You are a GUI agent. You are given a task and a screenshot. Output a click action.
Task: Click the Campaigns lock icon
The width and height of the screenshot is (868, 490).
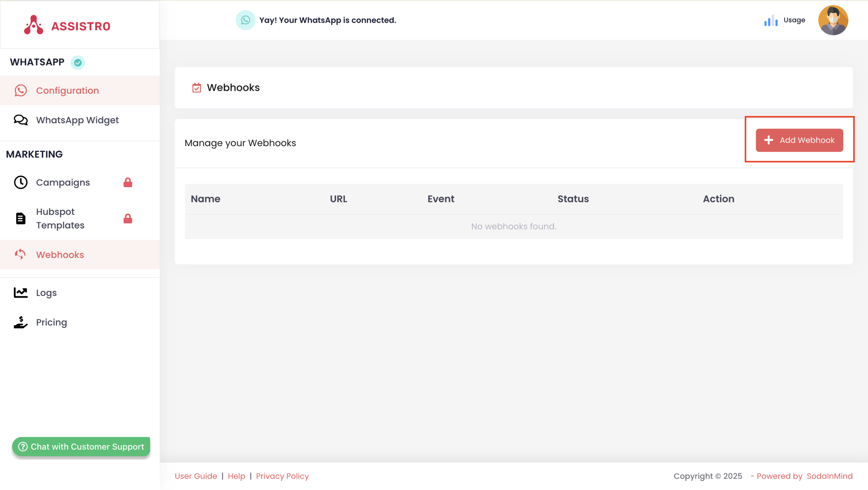(x=128, y=182)
